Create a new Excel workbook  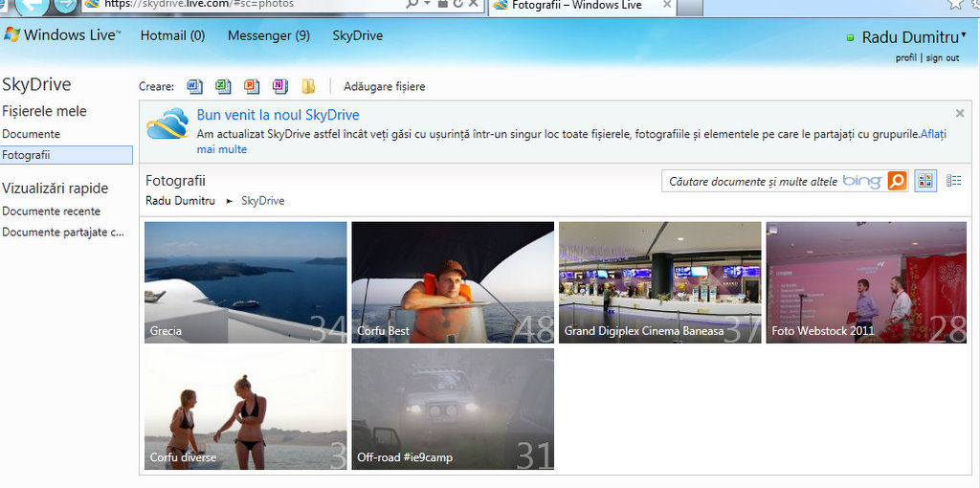tap(223, 86)
